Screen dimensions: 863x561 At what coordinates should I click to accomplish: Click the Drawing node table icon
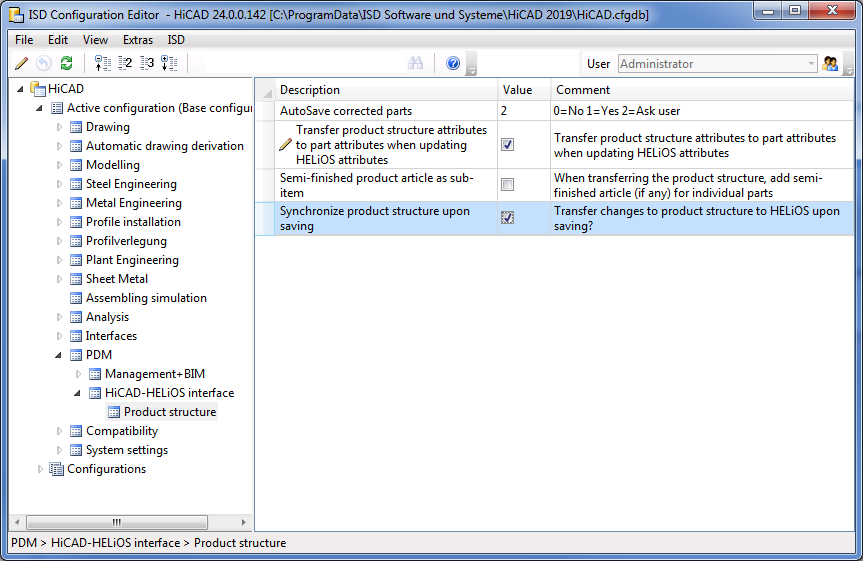pyautogui.click(x=76, y=127)
